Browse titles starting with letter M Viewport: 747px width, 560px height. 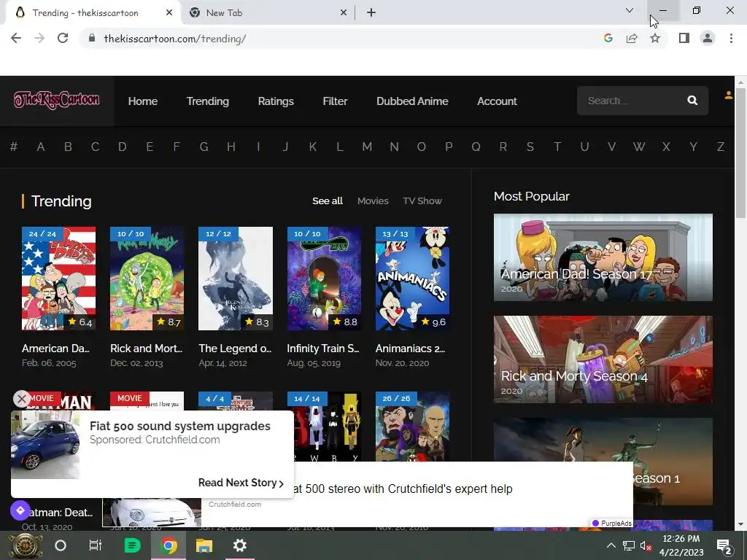coord(367,147)
